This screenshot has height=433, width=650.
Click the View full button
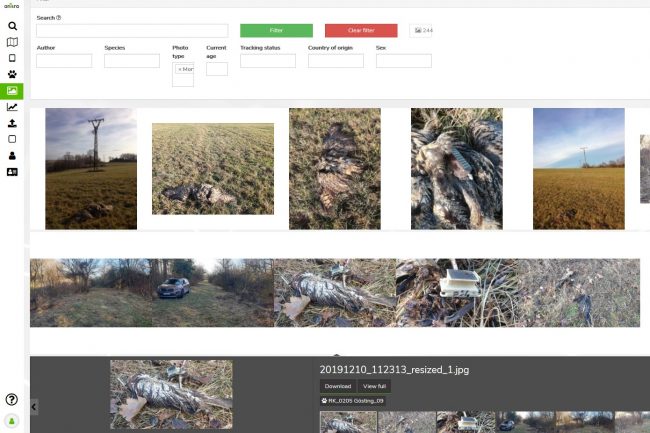375,386
